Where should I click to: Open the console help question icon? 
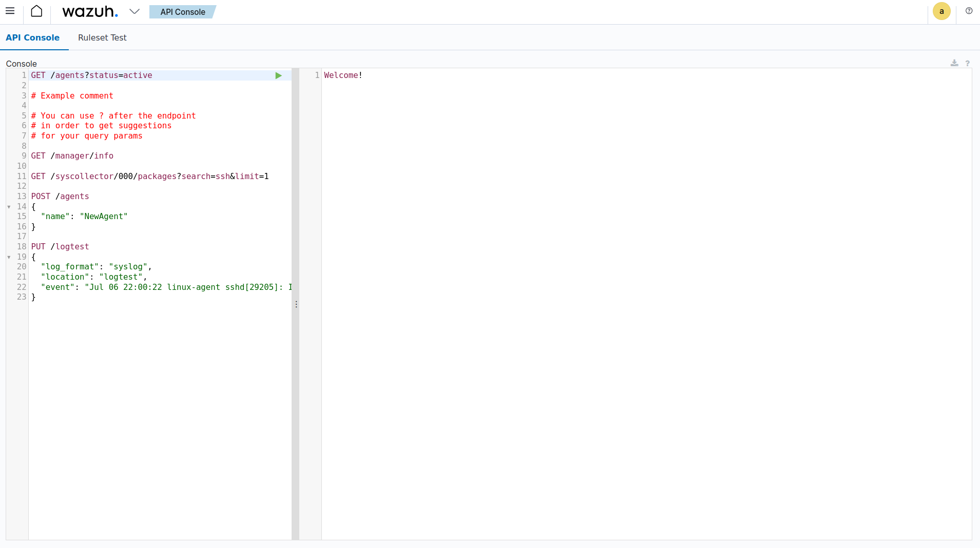(968, 63)
